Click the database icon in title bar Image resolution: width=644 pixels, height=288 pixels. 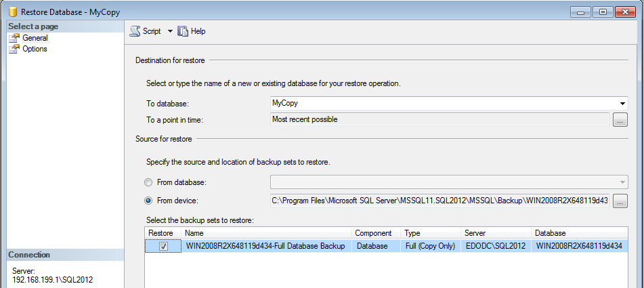(x=12, y=12)
